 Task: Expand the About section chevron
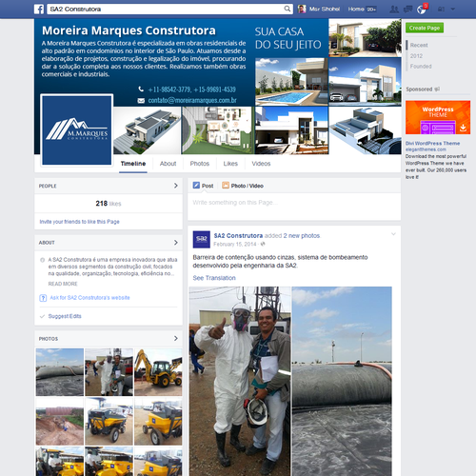coord(176,243)
